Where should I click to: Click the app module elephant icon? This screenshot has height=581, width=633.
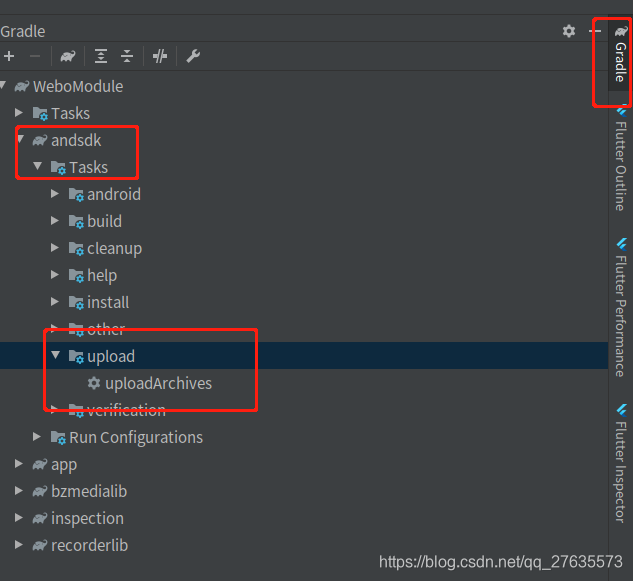point(40,464)
